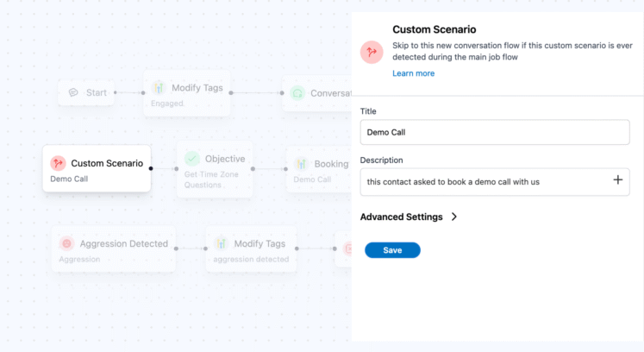
Task: Select the Modify Tags aggression detected node
Action: point(251,248)
